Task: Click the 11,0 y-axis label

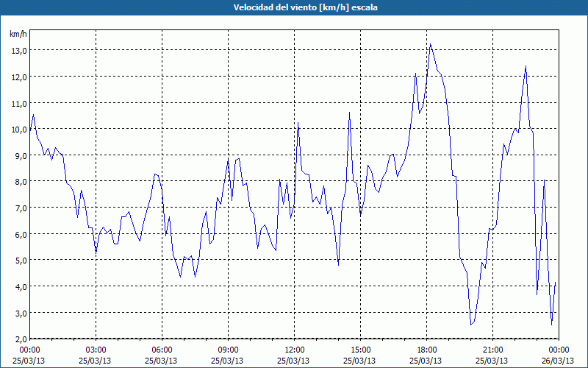Action: (x=19, y=103)
